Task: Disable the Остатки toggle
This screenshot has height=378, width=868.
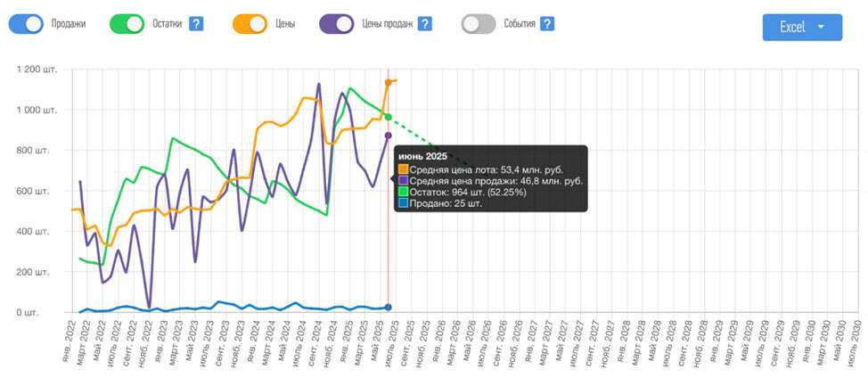Action: point(127,24)
